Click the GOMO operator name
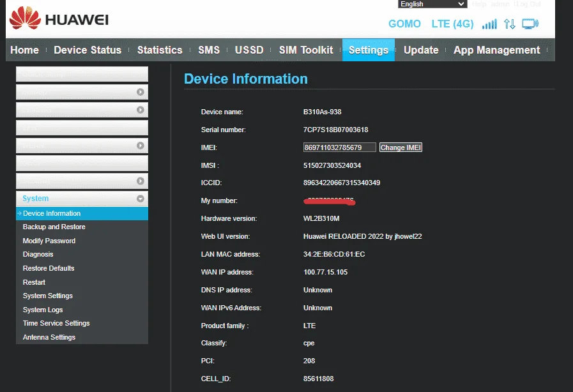This screenshot has width=573, height=392. pyautogui.click(x=404, y=24)
